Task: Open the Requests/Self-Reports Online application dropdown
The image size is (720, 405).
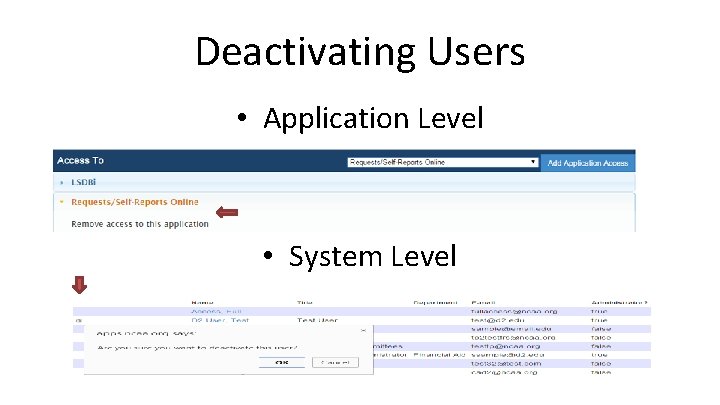Action: point(443,162)
